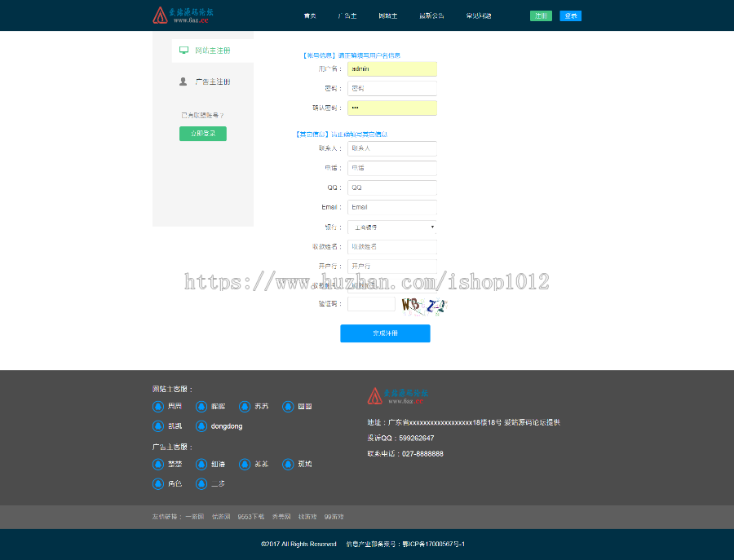
Task: Open 广告主 in the top navigation
Action: pyautogui.click(x=347, y=16)
